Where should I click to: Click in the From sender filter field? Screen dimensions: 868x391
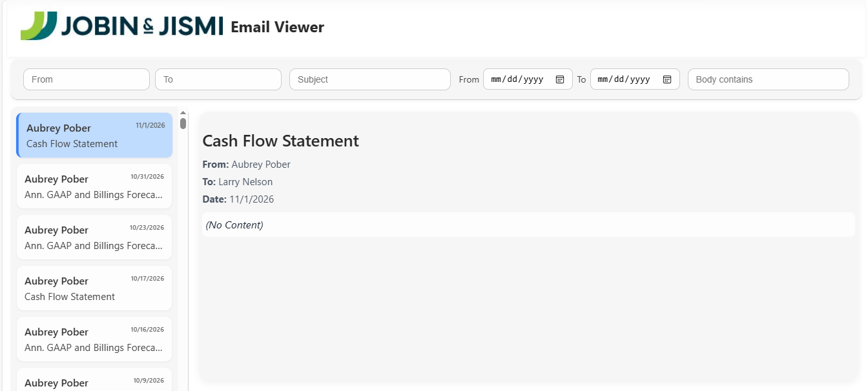tap(86, 79)
